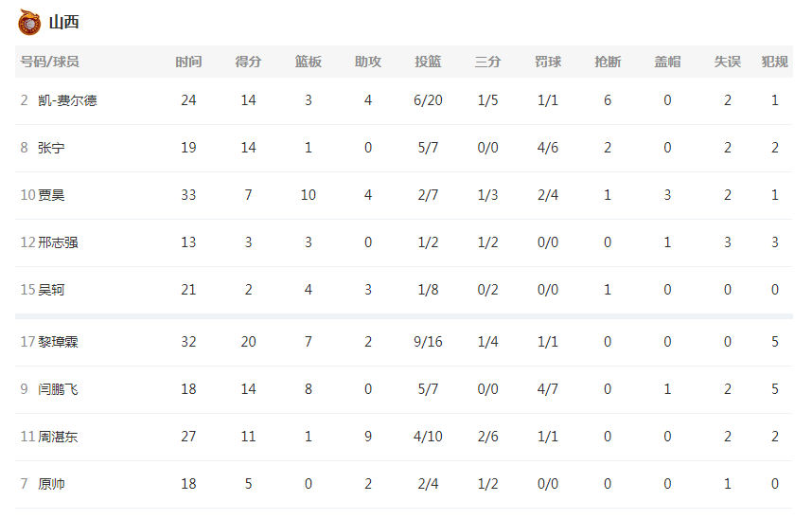Click the 得分 column header

(x=248, y=62)
